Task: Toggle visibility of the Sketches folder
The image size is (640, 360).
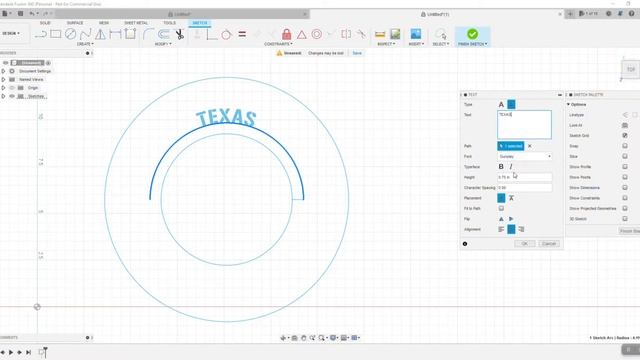Action: [12, 96]
